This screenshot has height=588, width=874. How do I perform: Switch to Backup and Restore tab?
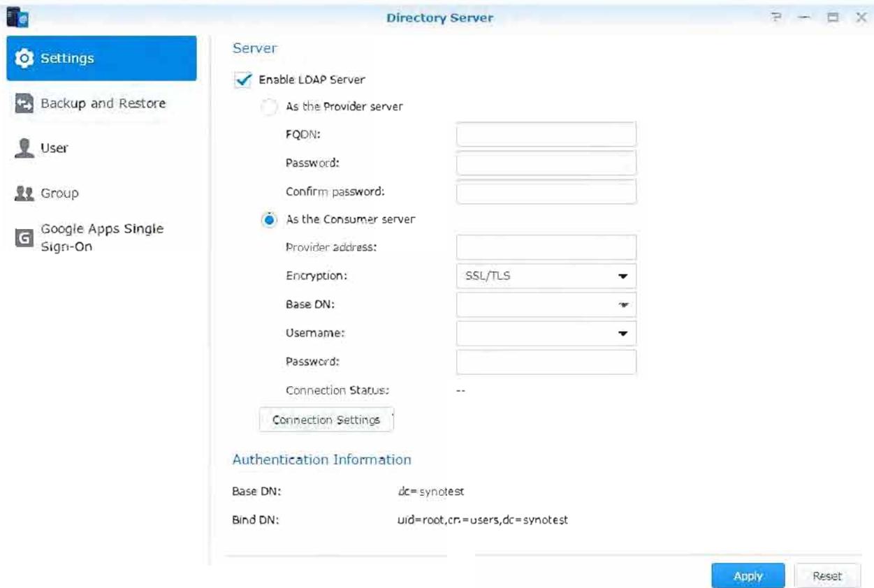pyautogui.click(x=101, y=103)
